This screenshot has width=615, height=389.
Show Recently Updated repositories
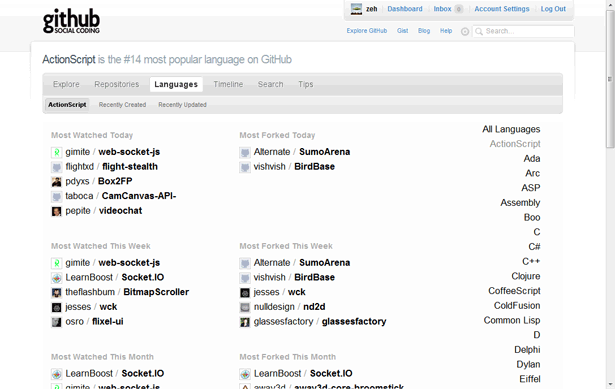pos(182,105)
